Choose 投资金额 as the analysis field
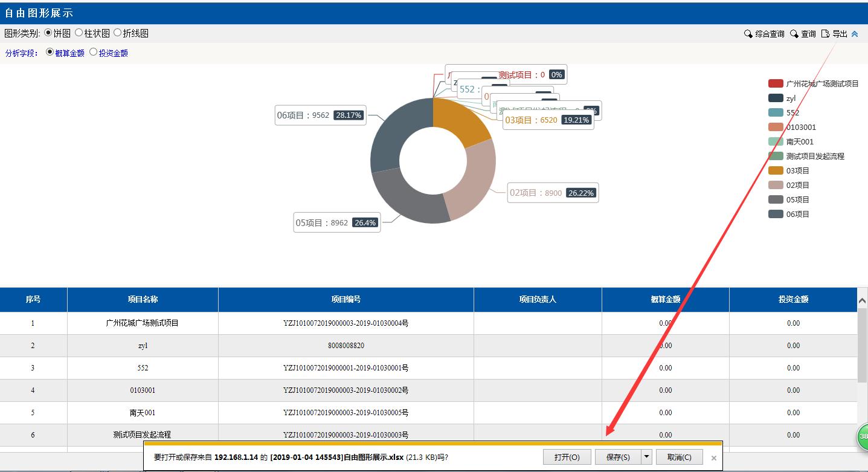This screenshot has height=472, width=868. (x=94, y=53)
